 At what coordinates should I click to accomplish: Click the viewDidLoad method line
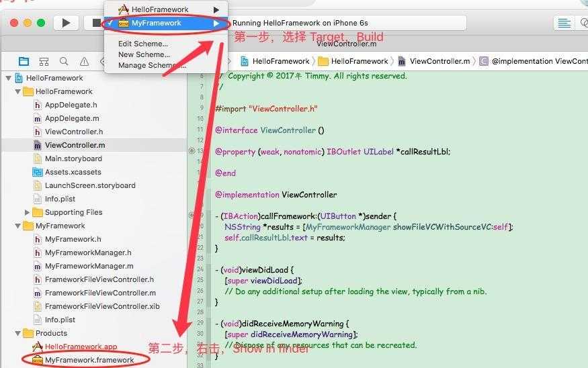point(254,270)
